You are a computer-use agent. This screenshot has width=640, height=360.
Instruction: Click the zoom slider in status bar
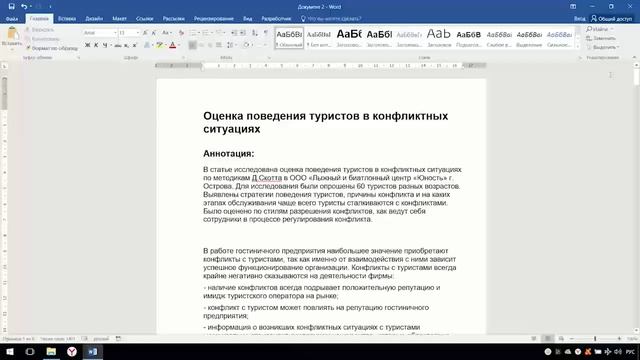click(x=595, y=338)
